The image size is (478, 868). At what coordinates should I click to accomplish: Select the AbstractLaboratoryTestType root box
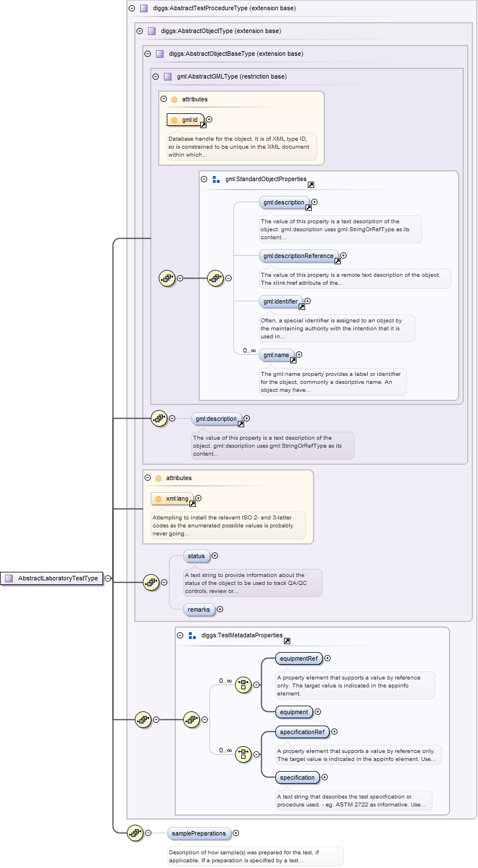click(52, 578)
